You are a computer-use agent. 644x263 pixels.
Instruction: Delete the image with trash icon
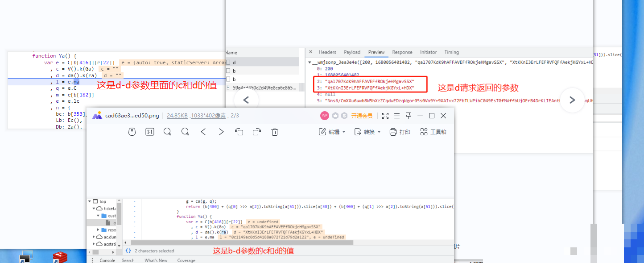tap(275, 132)
